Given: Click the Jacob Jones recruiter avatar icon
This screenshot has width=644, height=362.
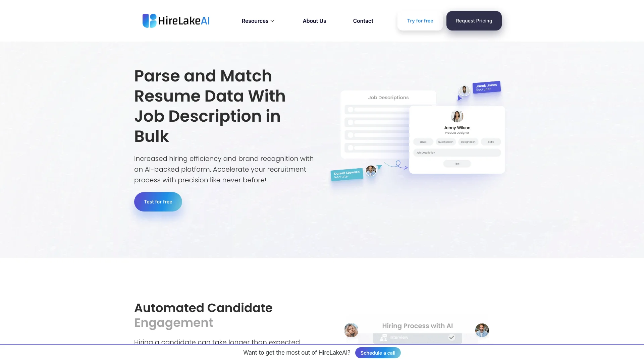Looking at the screenshot, I should pos(465,90).
